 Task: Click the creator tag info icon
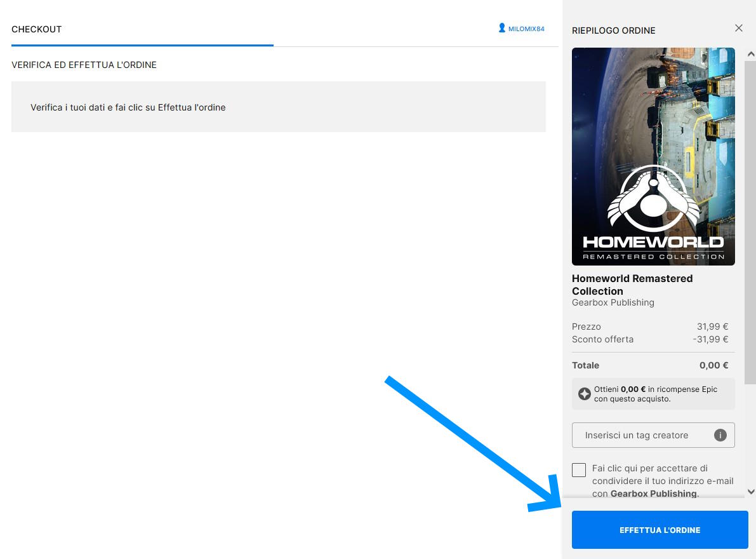720,435
